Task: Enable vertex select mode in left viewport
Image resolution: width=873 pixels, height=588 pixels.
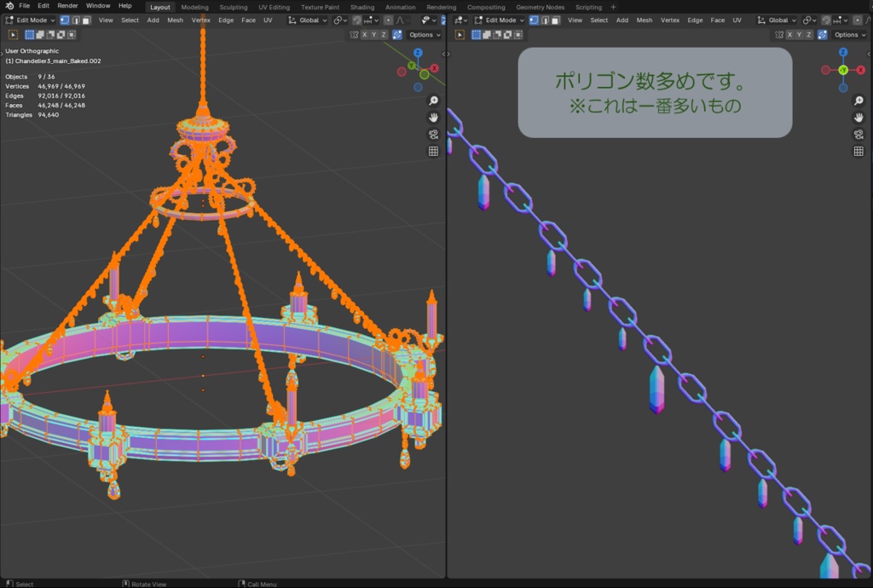Action: click(65, 20)
